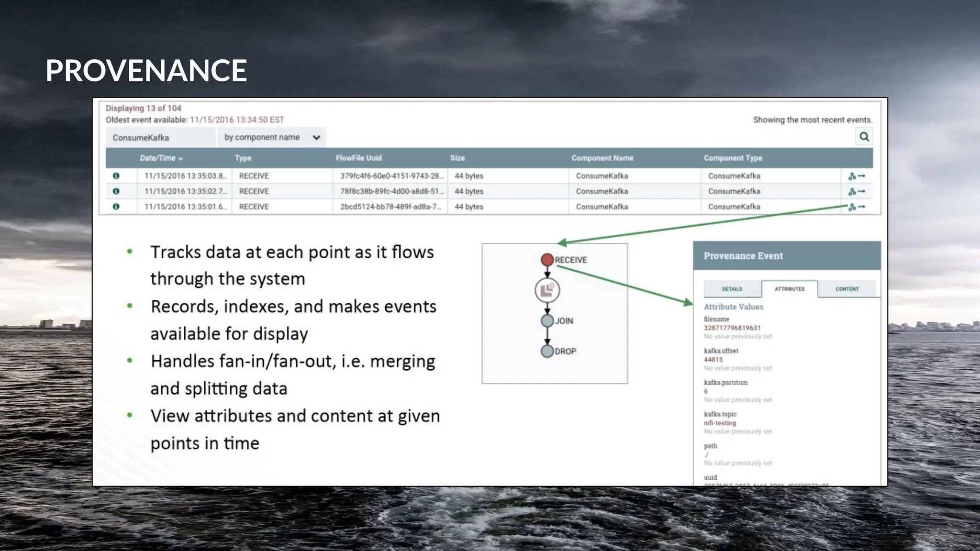Click the ConsumeKafka filter field

(161, 137)
